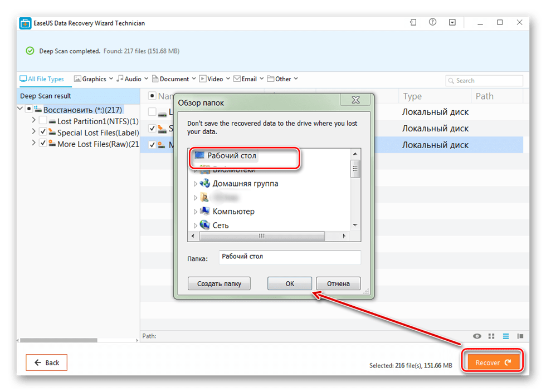This screenshot has width=546, height=392.
Task: Select Special Lost Files(Label) tree item
Action: pyautogui.click(x=98, y=133)
